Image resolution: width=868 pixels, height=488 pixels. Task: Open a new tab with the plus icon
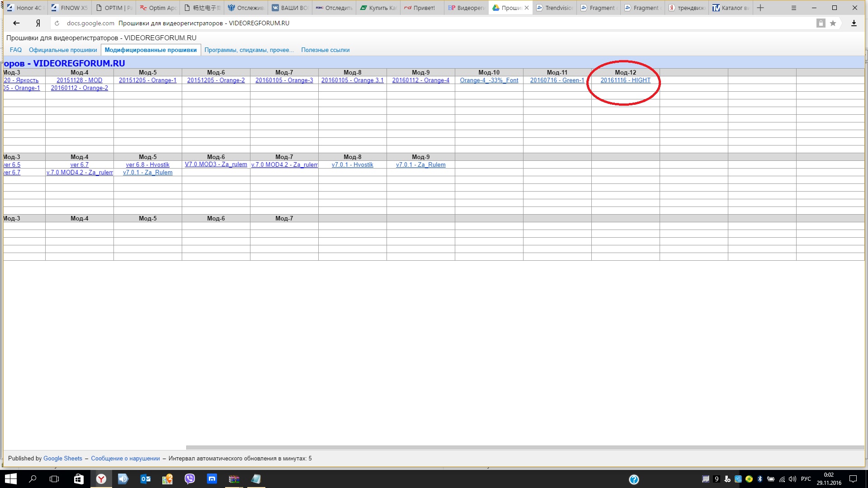pos(760,8)
